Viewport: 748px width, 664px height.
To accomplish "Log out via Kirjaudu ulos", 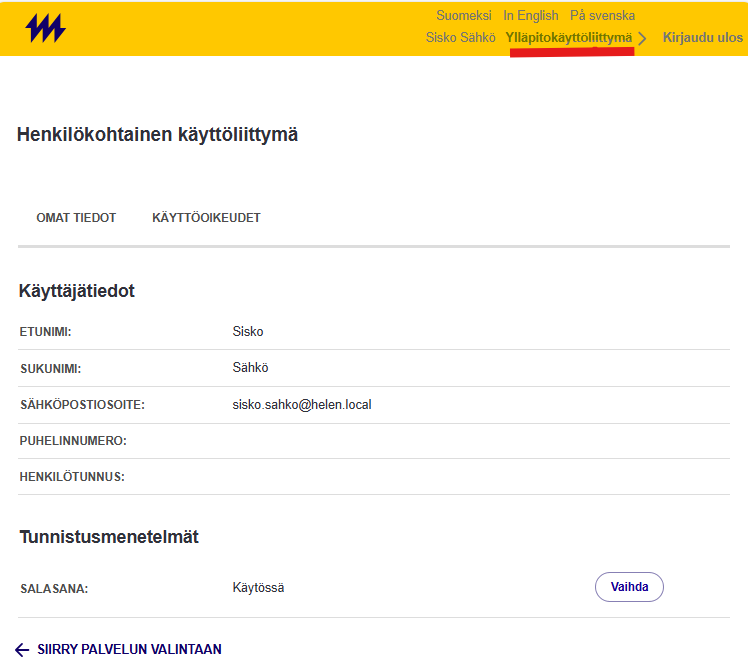I will click(702, 38).
